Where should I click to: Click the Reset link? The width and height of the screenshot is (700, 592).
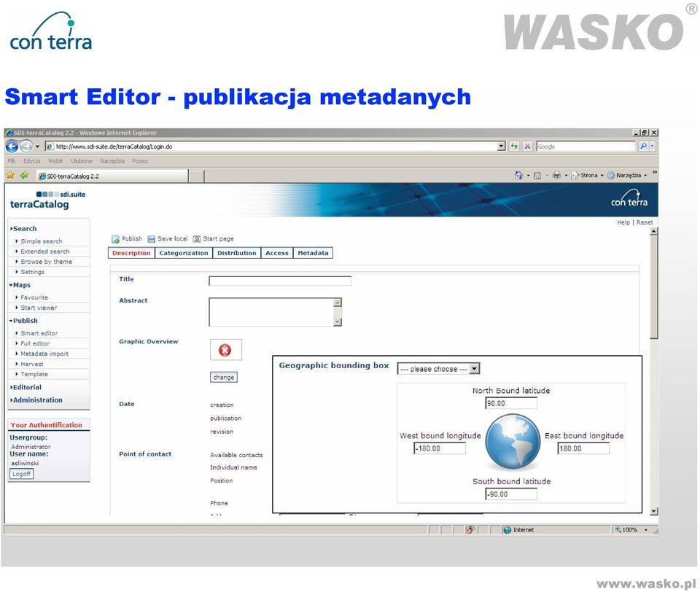point(644,222)
